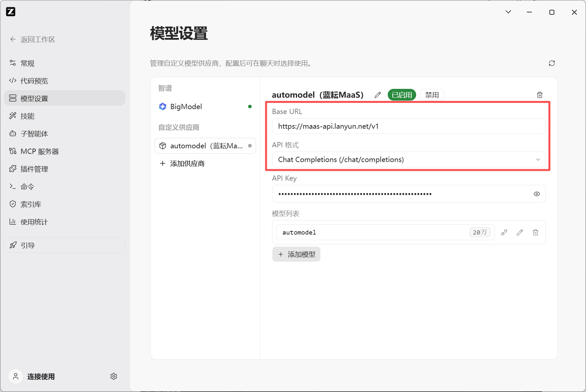Click the automodel model row
This screenshot has height=392, width=586.
[385, 232]
